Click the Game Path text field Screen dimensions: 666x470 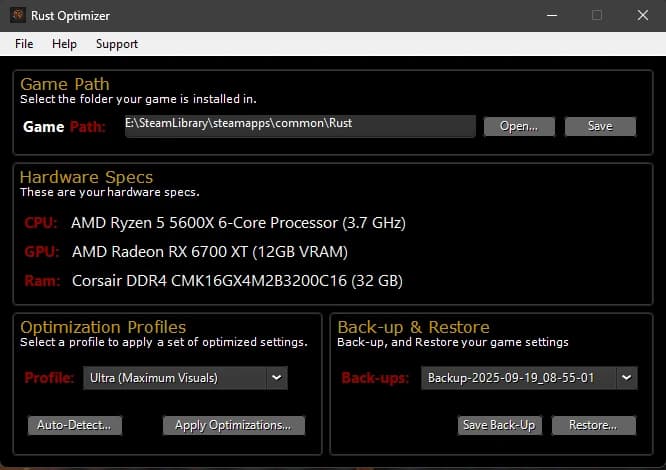pos(300,126)
